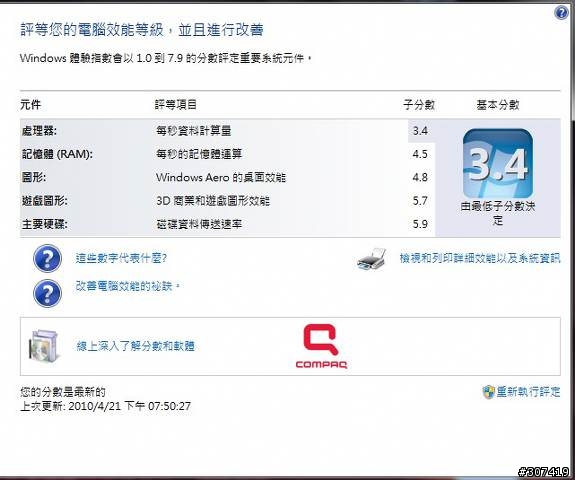Click the printer icon
This screenshot has height=480, width=575.
coord(372,259)
